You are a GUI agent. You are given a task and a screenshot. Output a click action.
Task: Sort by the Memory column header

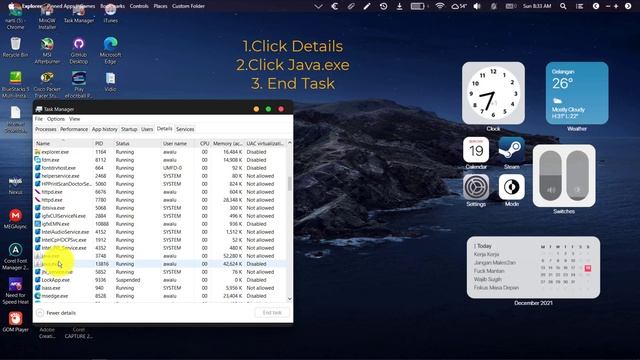point(228,143)
